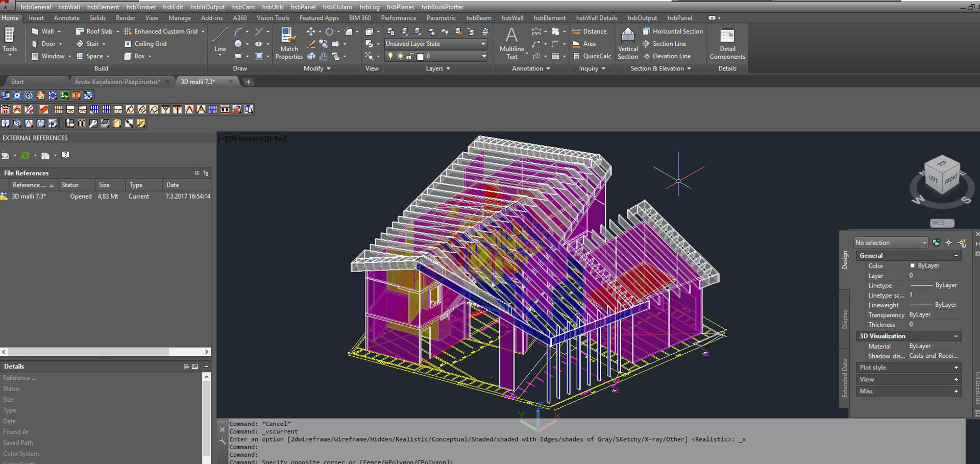Toggle PICKADD button in Properties palette
980x464 pixels.
coord(936,243)
